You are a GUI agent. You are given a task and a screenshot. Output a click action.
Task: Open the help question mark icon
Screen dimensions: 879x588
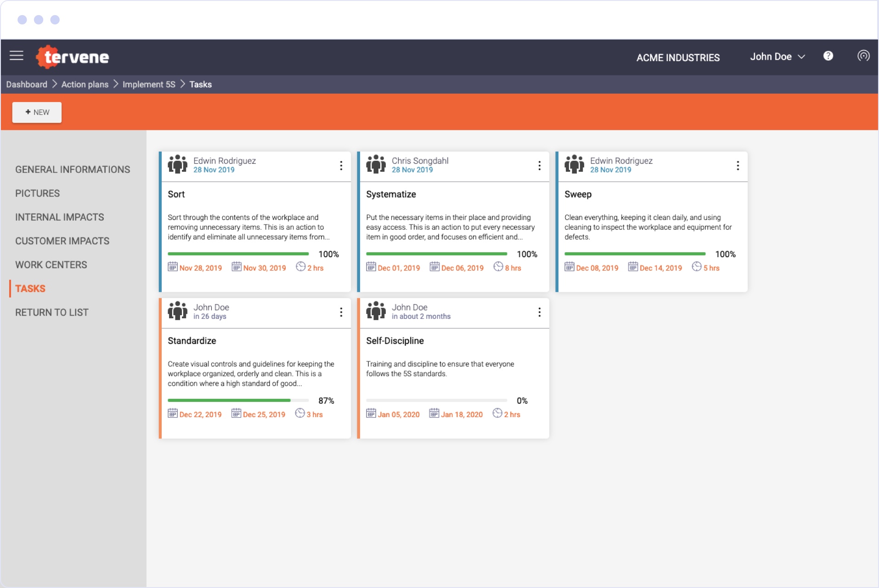click(828, 56)
